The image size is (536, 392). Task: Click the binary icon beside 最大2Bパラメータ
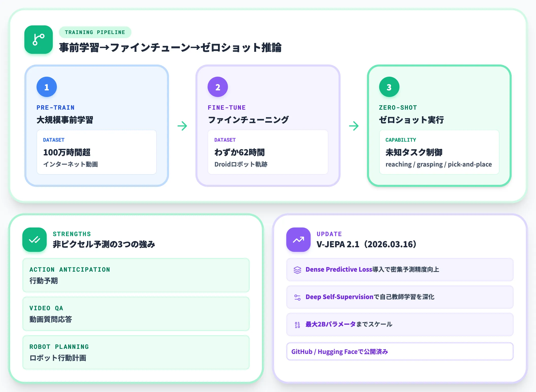pos(297,325)
